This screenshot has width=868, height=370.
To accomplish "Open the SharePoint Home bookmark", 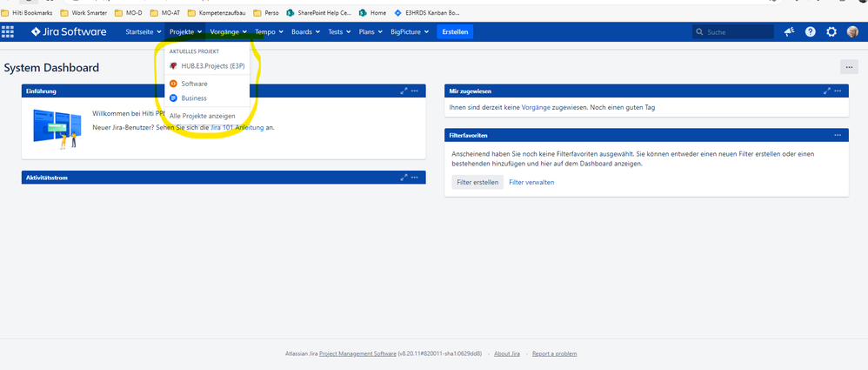I will (373, 13).
